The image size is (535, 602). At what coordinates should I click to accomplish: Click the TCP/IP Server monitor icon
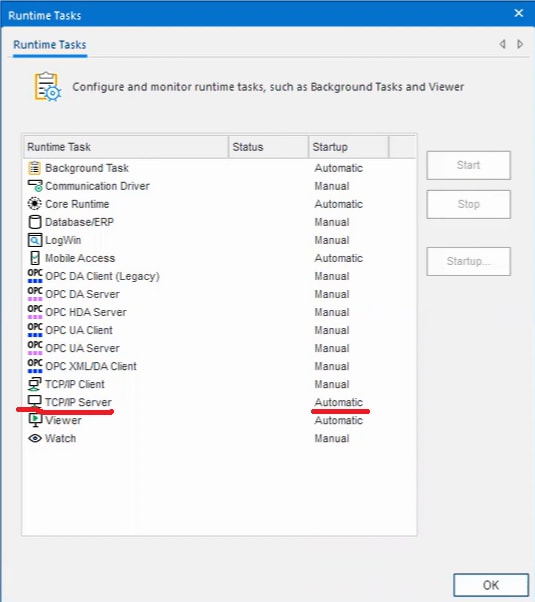point(35,402)
